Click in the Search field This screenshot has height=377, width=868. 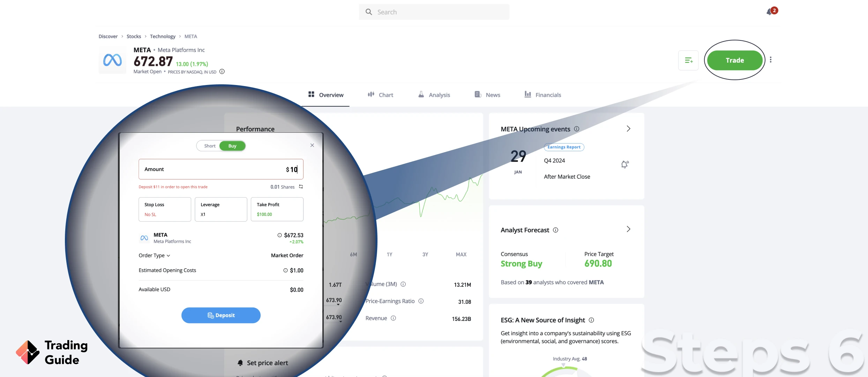click(x=434, y=12)
